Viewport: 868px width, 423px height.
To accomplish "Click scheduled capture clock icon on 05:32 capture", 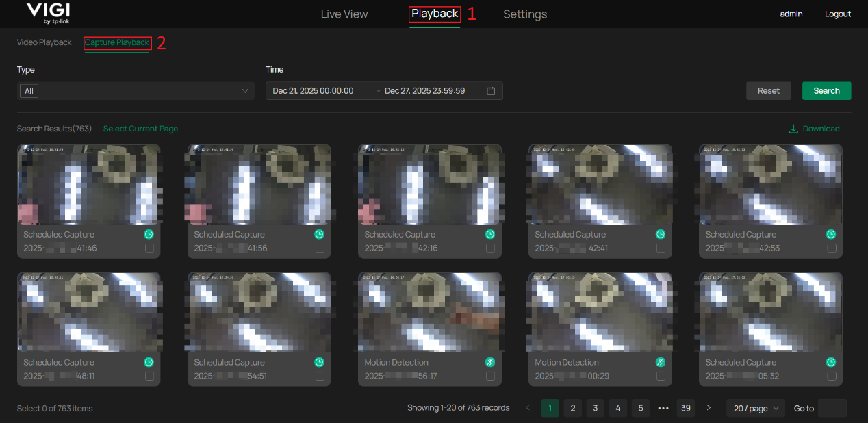I will click(x=831, y=362).
